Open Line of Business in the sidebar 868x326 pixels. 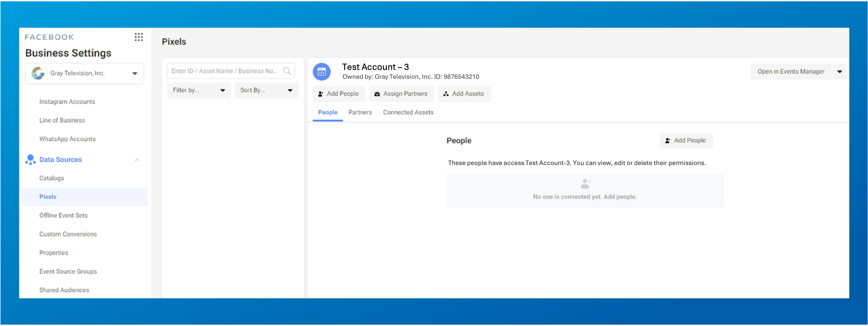(62, 120)
